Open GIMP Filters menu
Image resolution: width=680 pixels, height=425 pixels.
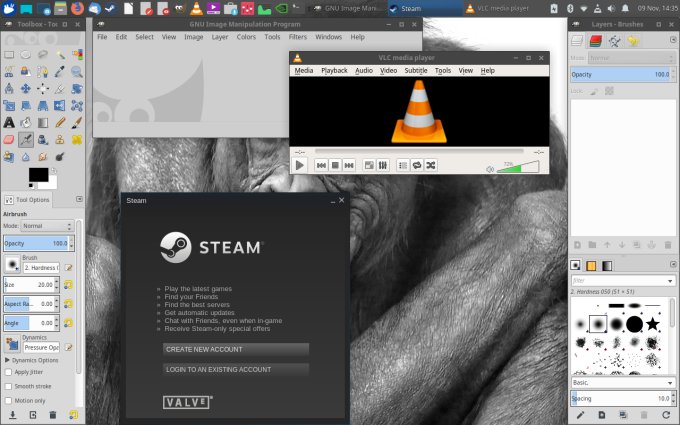click(x=298, y=37)
